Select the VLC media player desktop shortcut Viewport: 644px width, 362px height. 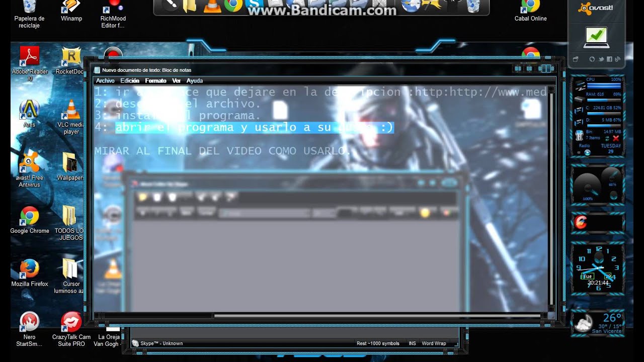point(71,117)
